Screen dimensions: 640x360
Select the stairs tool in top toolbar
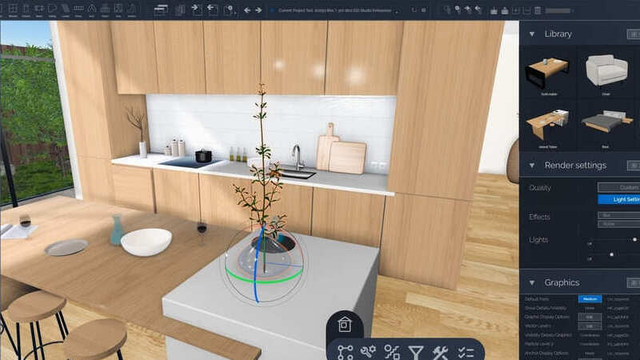tap(65, 9)
